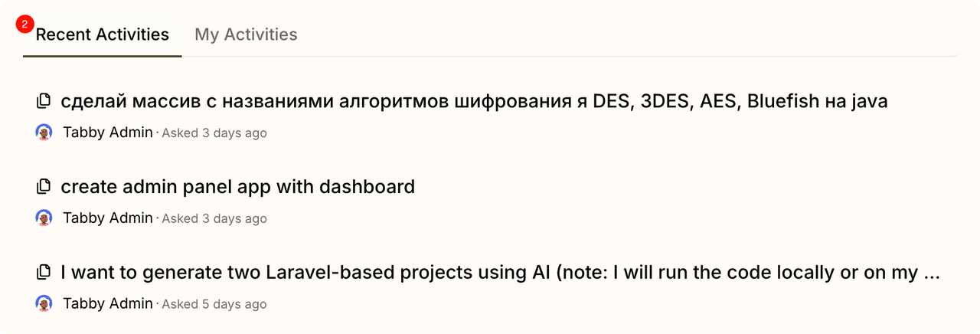Select the Recent Activities tab
Image resolution: width=980 pixels, height=334 pixels.
103,34
